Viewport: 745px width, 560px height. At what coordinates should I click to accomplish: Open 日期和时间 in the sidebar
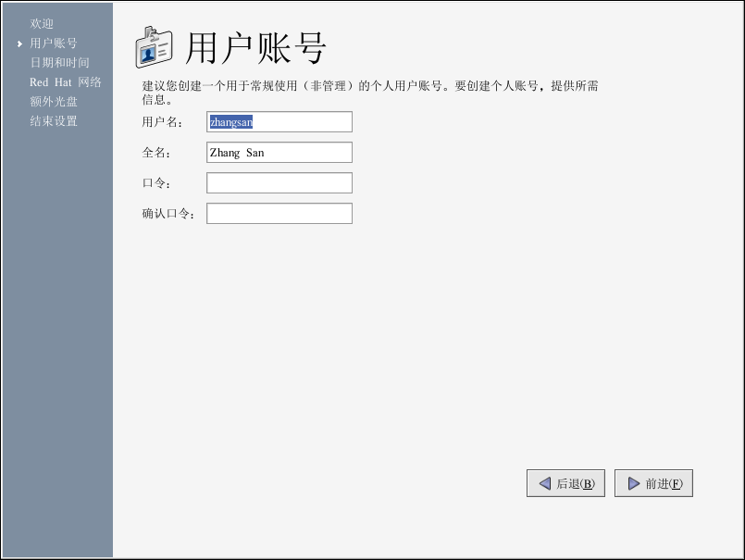(59, 63)
